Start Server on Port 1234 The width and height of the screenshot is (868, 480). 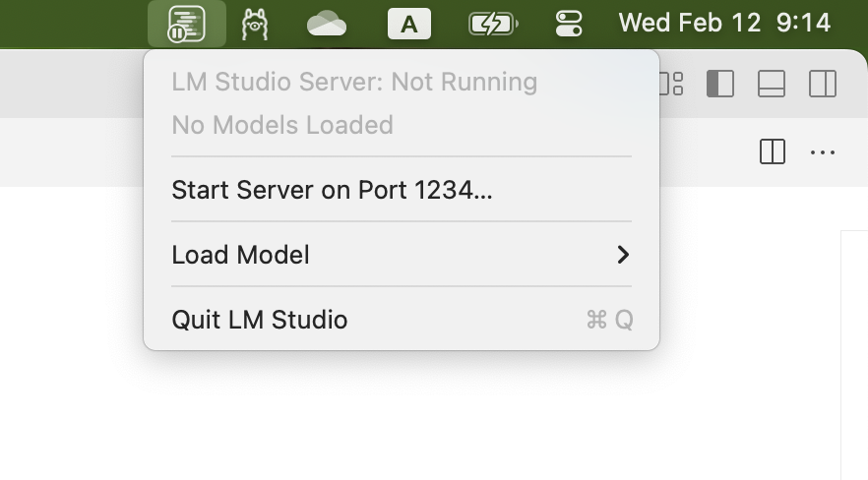pos(332,190)
